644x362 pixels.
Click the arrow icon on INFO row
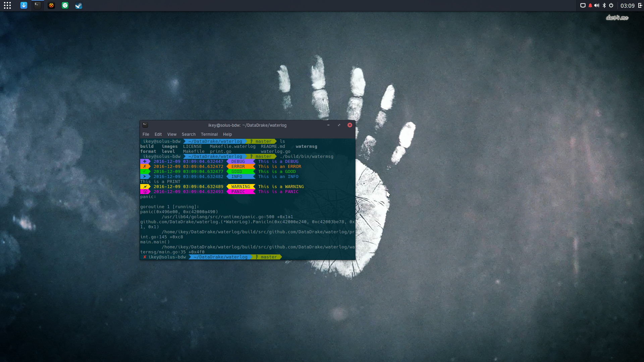[x=145, y=177]
